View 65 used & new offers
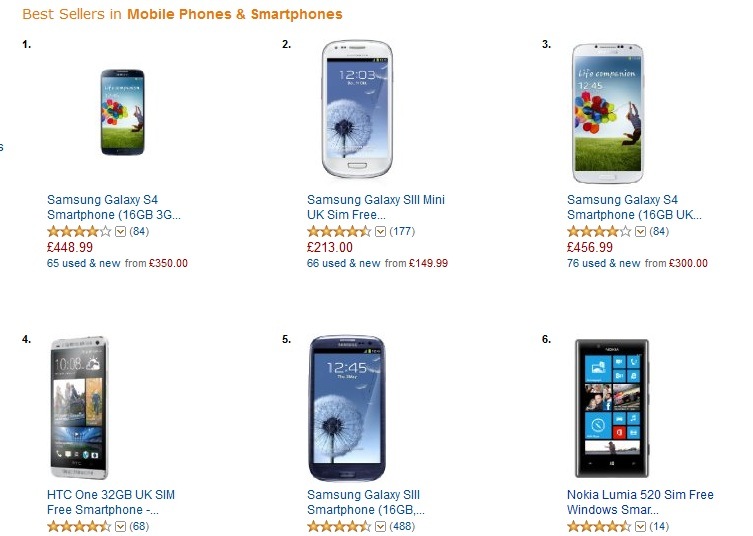Screen dimensions: 753x536 click(x=84, y=264)
